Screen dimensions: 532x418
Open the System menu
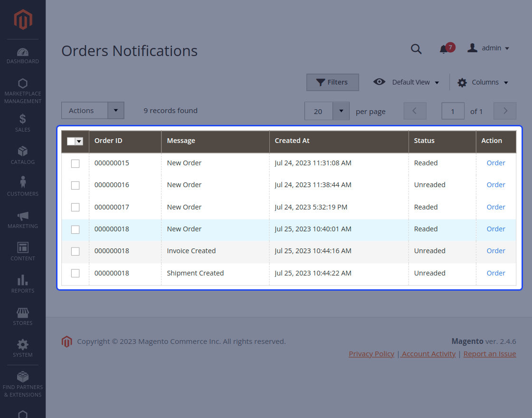tap(23, 348)
